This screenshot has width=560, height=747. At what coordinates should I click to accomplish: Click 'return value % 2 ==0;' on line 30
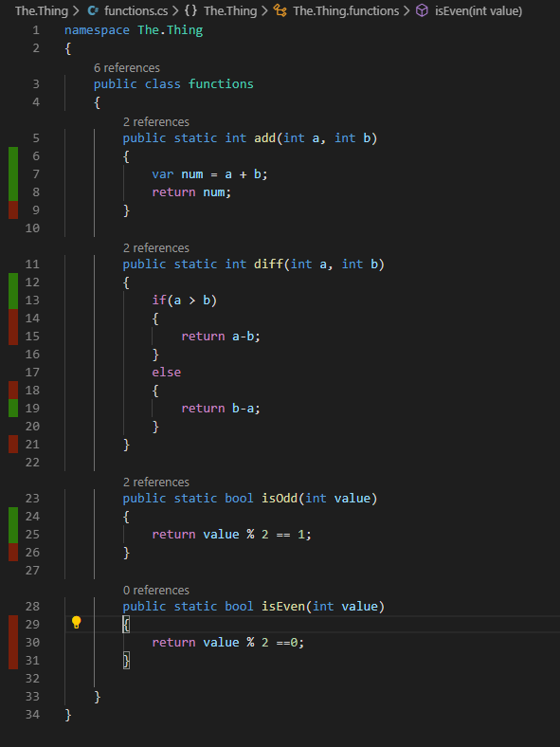click(x=228, y=643)
